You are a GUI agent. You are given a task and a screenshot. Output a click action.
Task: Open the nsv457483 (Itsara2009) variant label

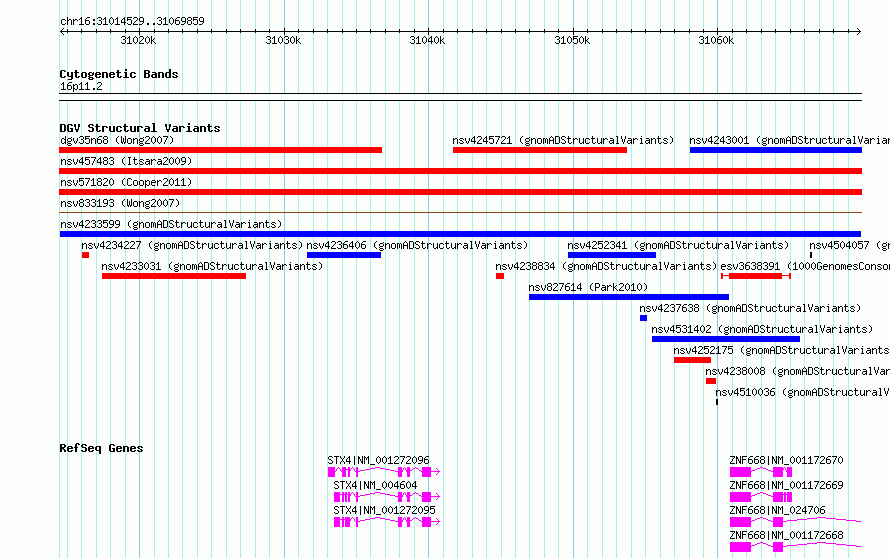point(126,161)
